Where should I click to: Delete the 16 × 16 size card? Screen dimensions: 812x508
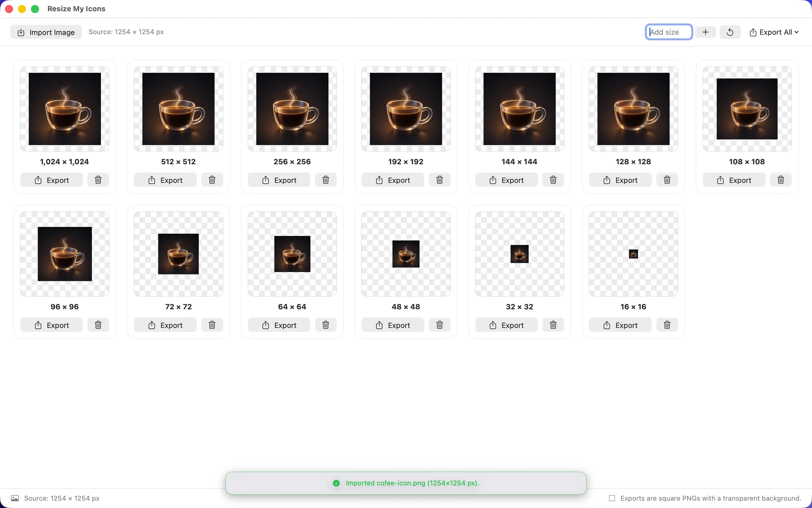pyautogui.click(x=667, y=325)
